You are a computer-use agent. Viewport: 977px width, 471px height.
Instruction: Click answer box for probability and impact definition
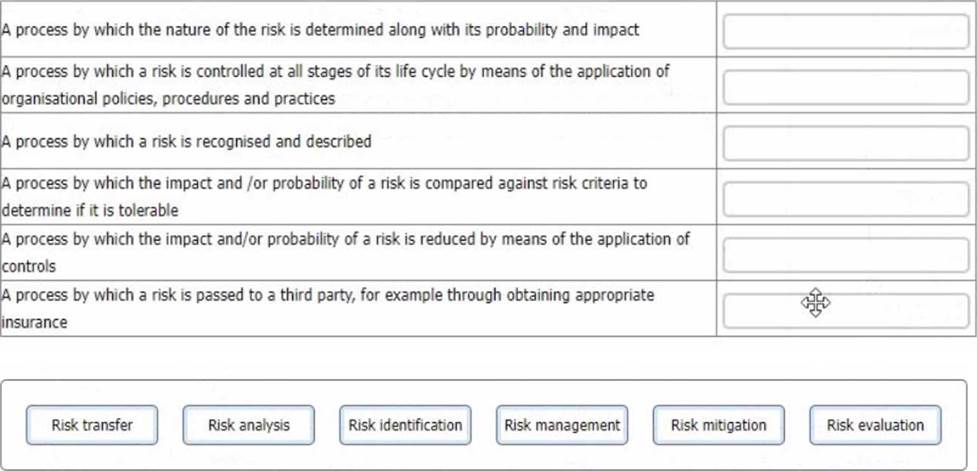click(846, 31)
